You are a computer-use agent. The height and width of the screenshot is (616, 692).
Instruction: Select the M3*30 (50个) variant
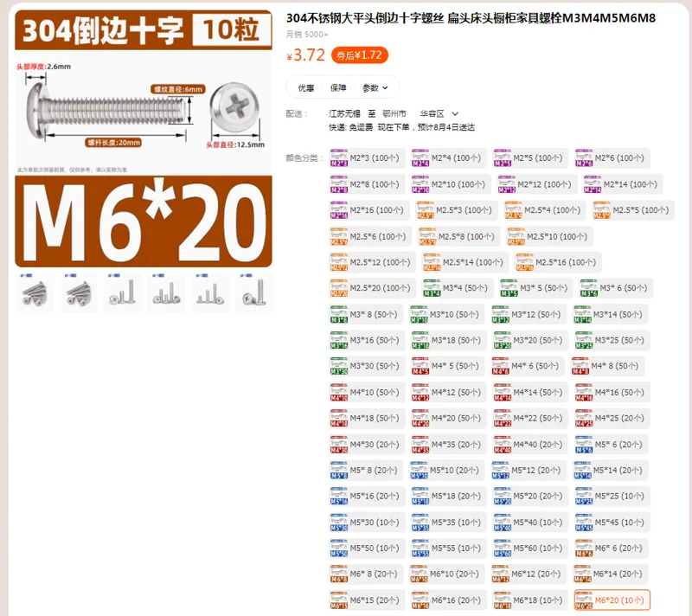click(367, 366)
